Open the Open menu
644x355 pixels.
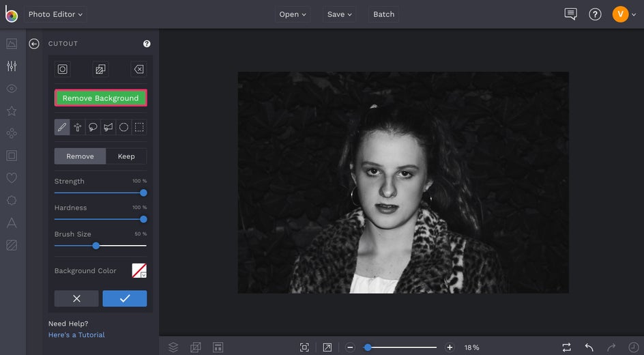[293, 14]
